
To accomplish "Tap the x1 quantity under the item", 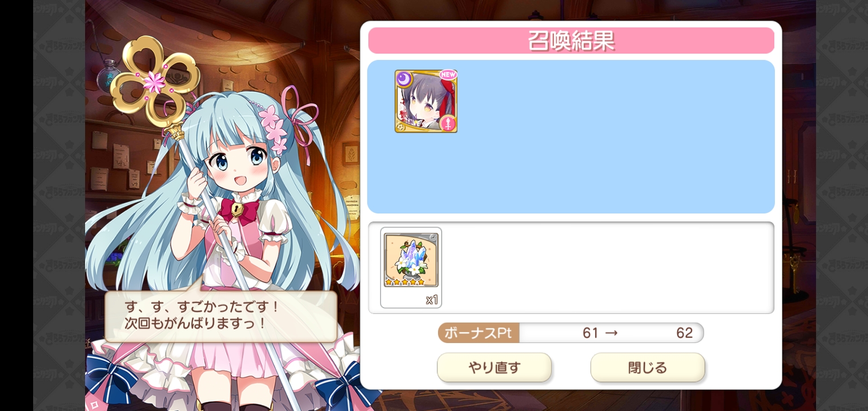I will (432, 300).
